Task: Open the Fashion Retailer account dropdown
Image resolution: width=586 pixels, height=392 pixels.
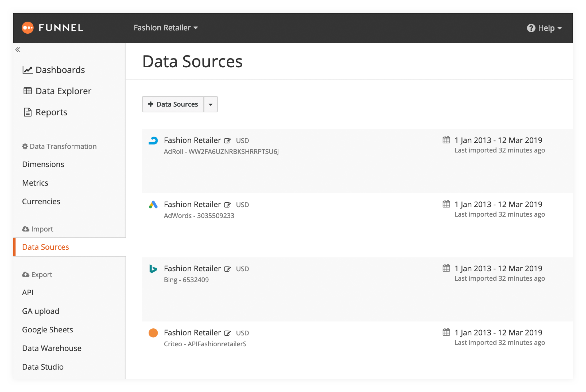Action: click(166, 28)
